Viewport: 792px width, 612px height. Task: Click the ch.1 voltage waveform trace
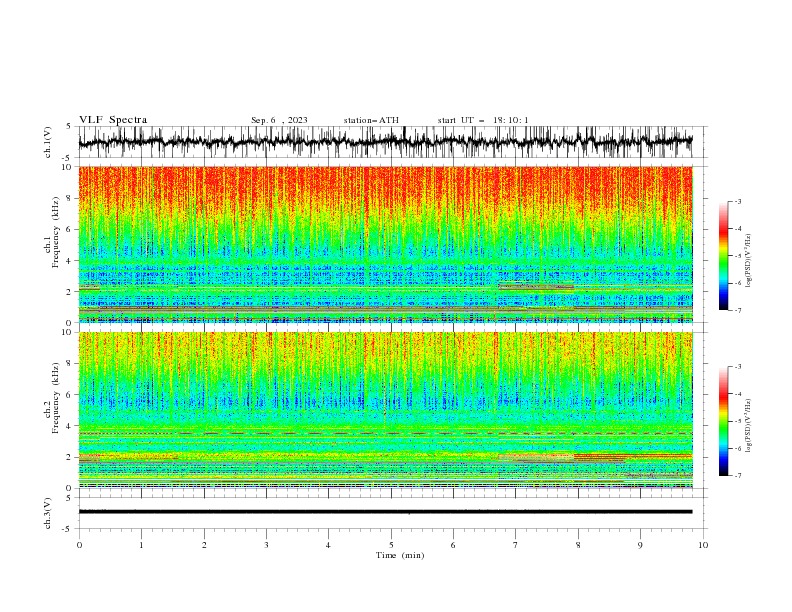(x=385, y=141)
